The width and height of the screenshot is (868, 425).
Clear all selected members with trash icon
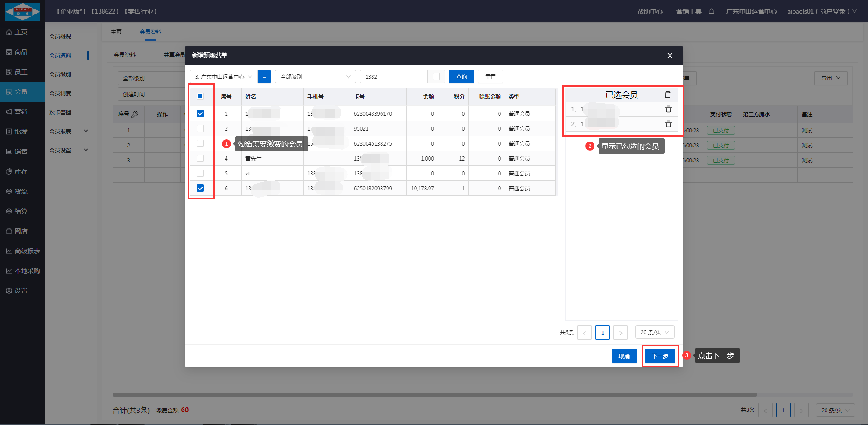[667, 94]
